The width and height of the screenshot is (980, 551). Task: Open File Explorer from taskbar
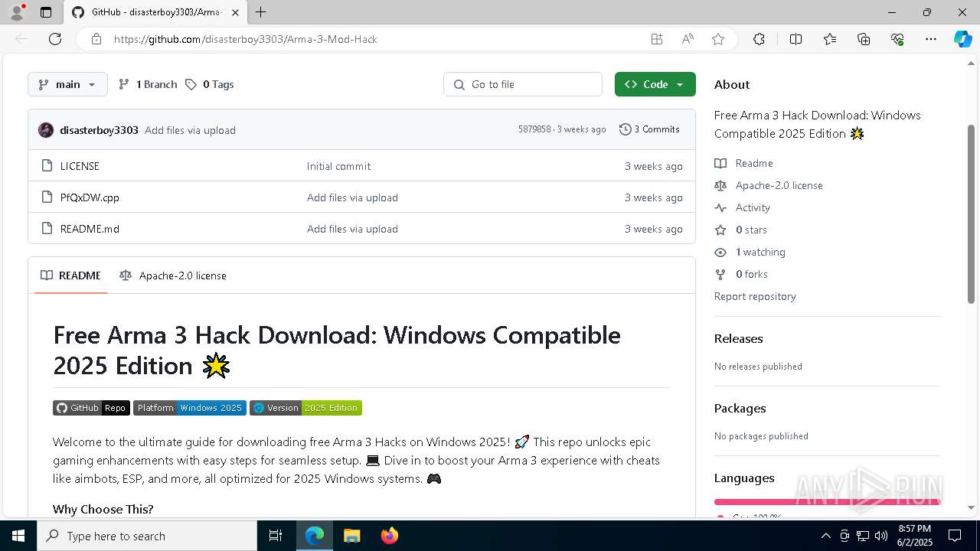click(351, 536)
